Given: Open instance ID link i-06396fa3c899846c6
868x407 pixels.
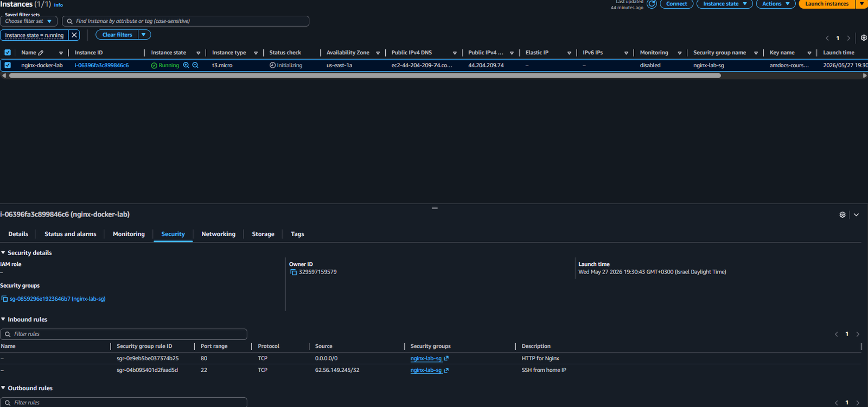Looking at the screenshot, I should (x=102, y=66).
